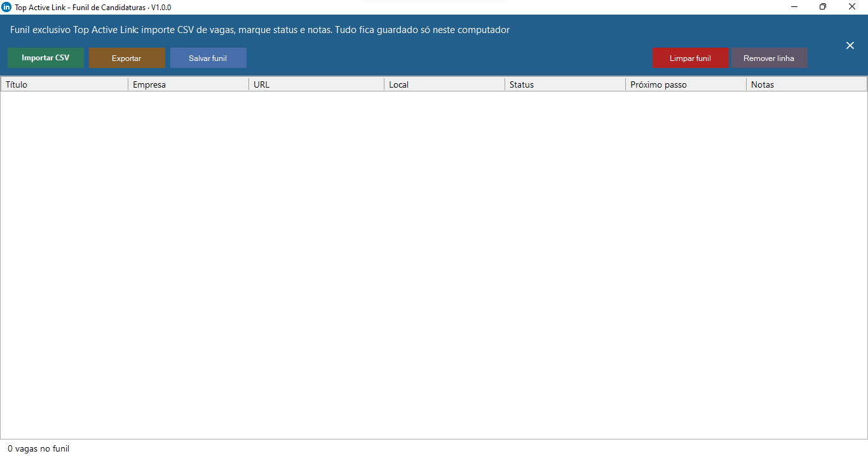Image resolution: width=868 pixels, height=456 pixels.
Task: Click the Notas column header
Action: (x=807, y=84)
